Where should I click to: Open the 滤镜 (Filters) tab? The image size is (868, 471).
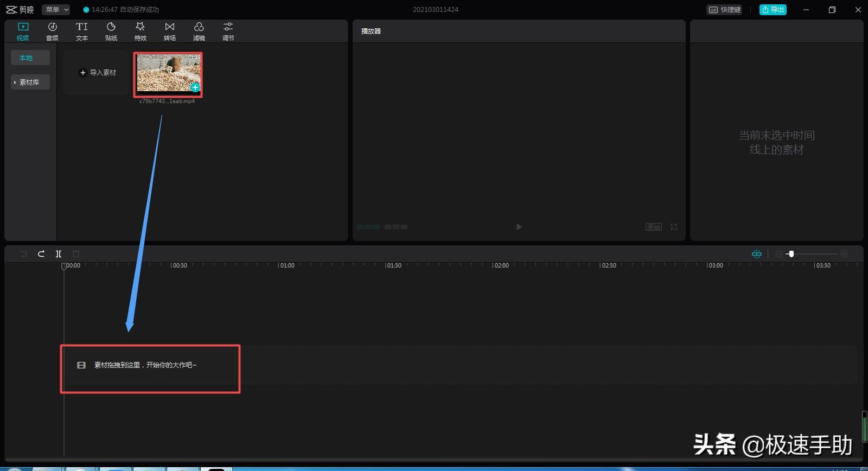point(199,31)
